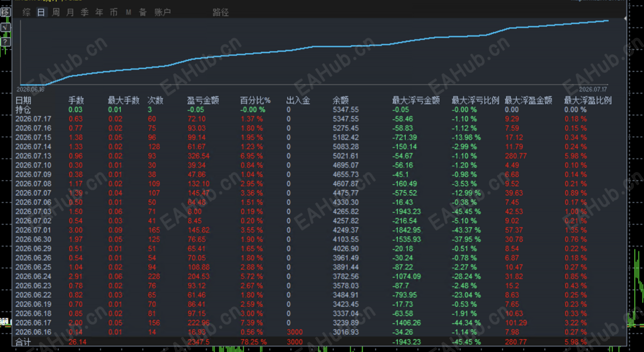644x352 pixels.
Task: Click the 3000 deposit on 2026.06.16
Action: tap(294, 332)
